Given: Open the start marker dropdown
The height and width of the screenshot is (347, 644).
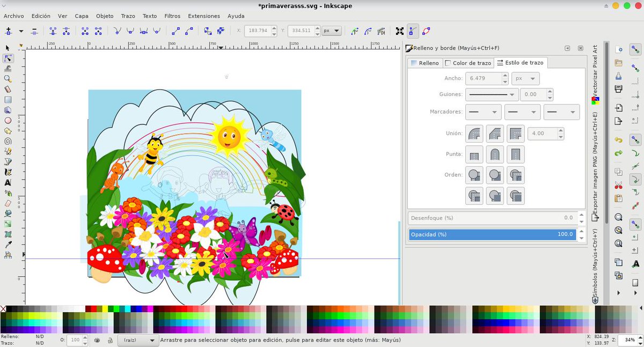Looking at the screenshot, I should (483, 112).
